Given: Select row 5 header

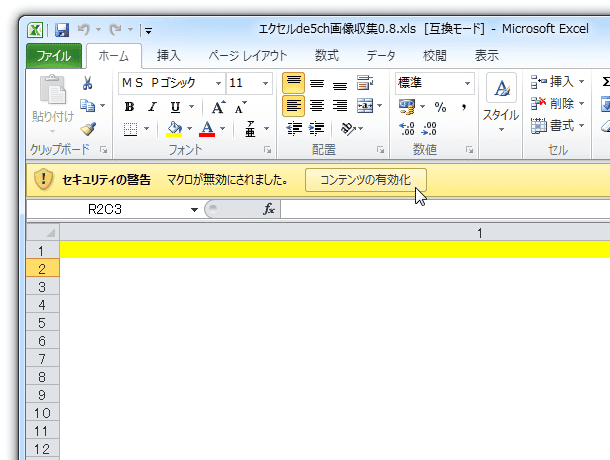Looking at the screenshot, I should [42, 323].
